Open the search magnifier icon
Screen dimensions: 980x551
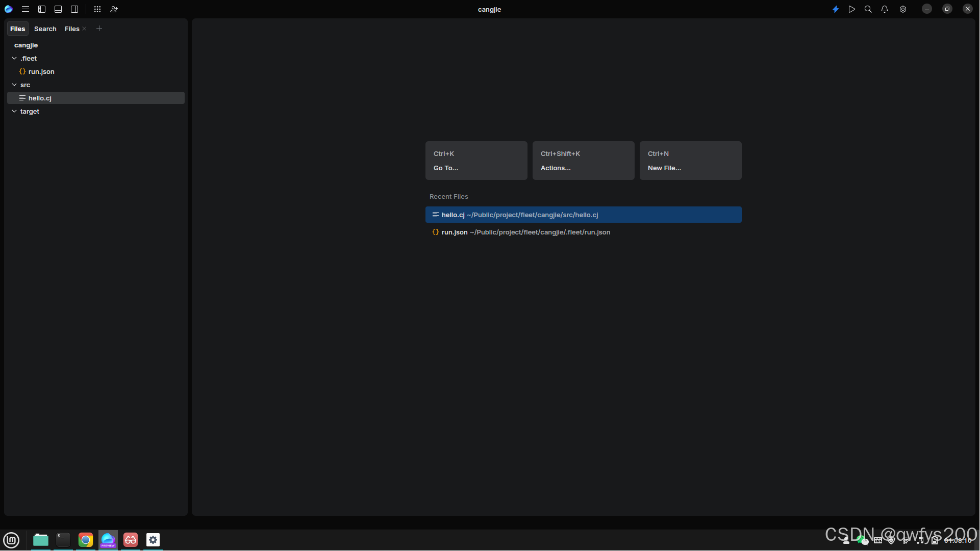click(868, 9)
